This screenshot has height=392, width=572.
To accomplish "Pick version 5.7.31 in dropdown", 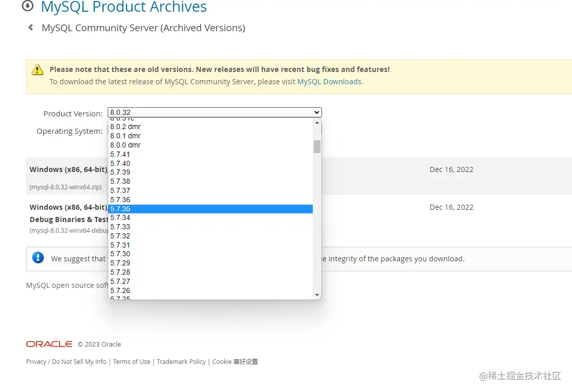I will tap(211, 245).
